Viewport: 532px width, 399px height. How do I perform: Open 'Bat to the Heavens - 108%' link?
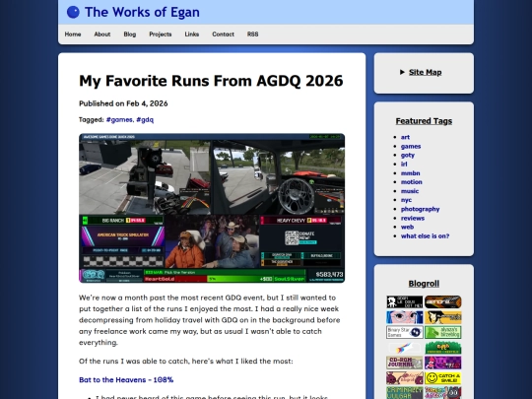point(126,379)
